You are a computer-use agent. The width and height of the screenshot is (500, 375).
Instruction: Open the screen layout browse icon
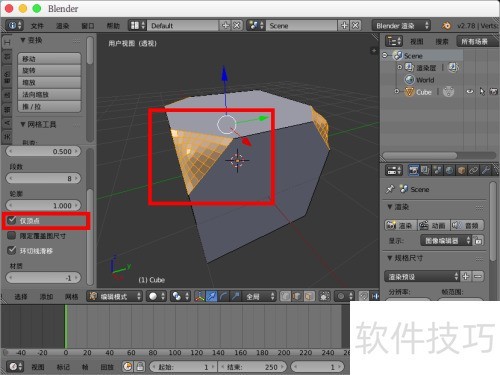pos(138,25)
